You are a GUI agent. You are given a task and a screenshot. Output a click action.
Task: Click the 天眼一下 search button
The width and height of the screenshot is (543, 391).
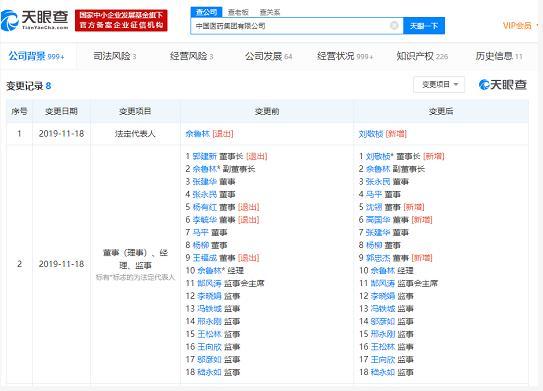[x=424, y=26]
